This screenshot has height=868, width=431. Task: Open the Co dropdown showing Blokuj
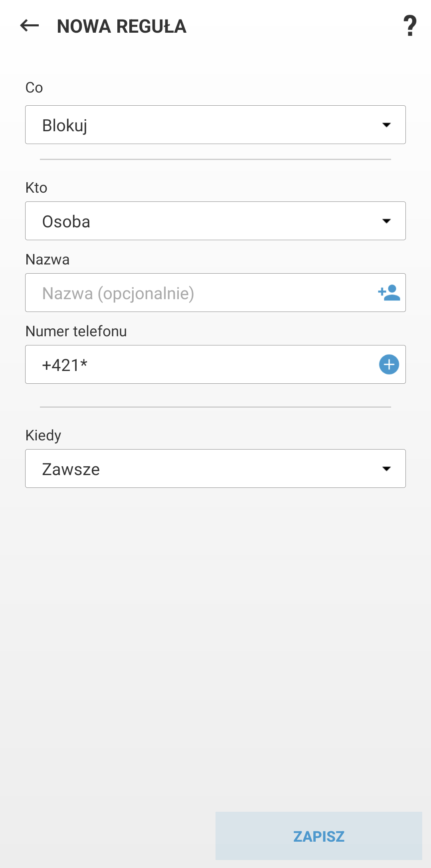(200, 125)
